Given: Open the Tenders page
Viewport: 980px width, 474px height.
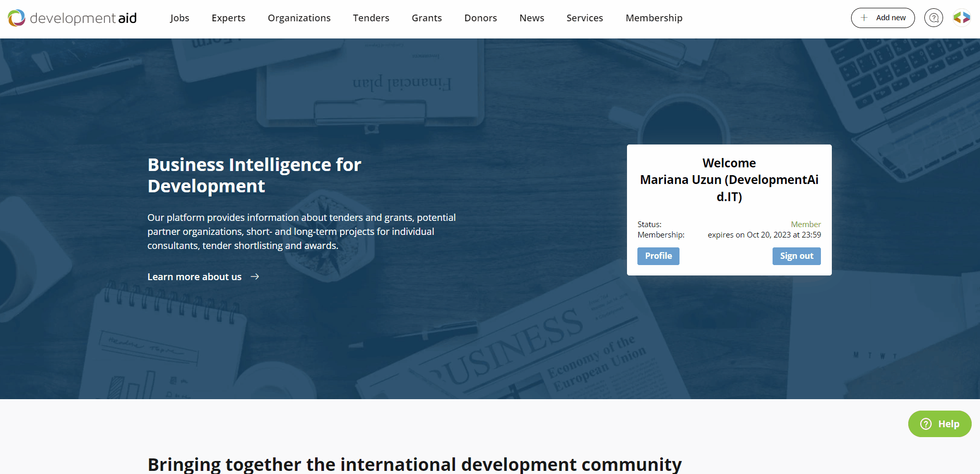Looking at the screenshot, I should click(371, 18).
